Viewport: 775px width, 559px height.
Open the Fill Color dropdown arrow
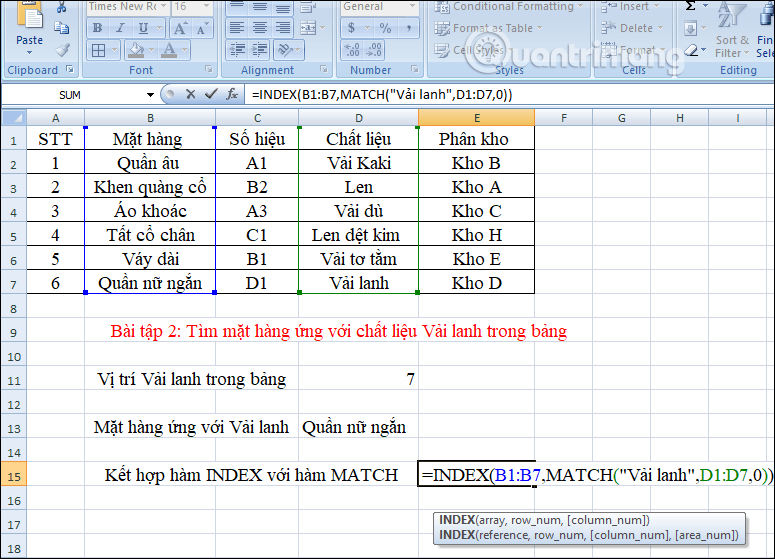[151, 50]
